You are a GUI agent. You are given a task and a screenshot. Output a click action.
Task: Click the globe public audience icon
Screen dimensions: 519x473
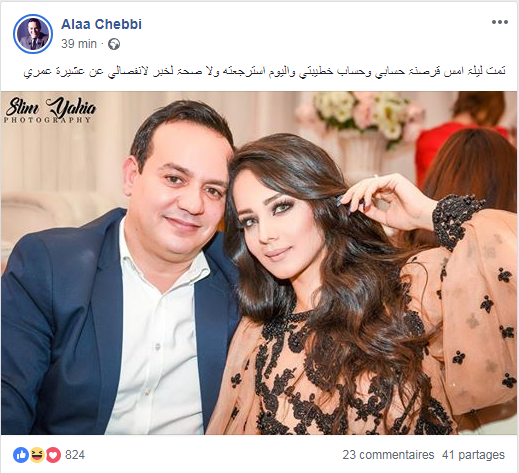[114, 44]
